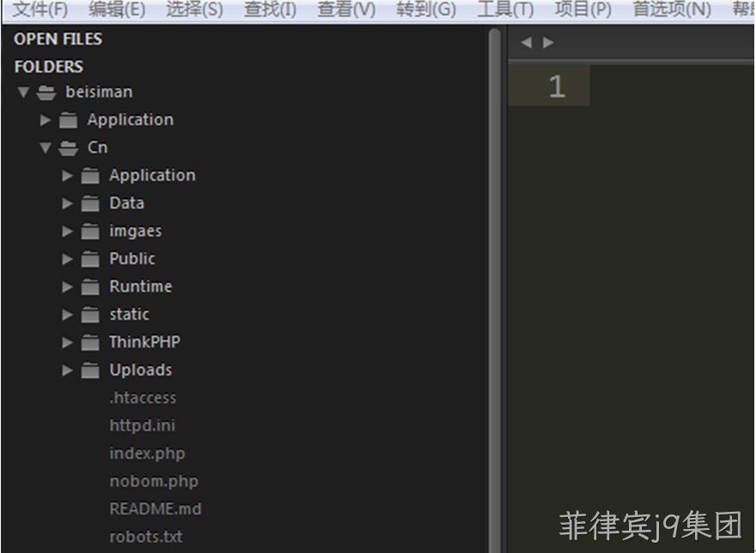Expand the Public folder arrow

(x=68, y=259)
